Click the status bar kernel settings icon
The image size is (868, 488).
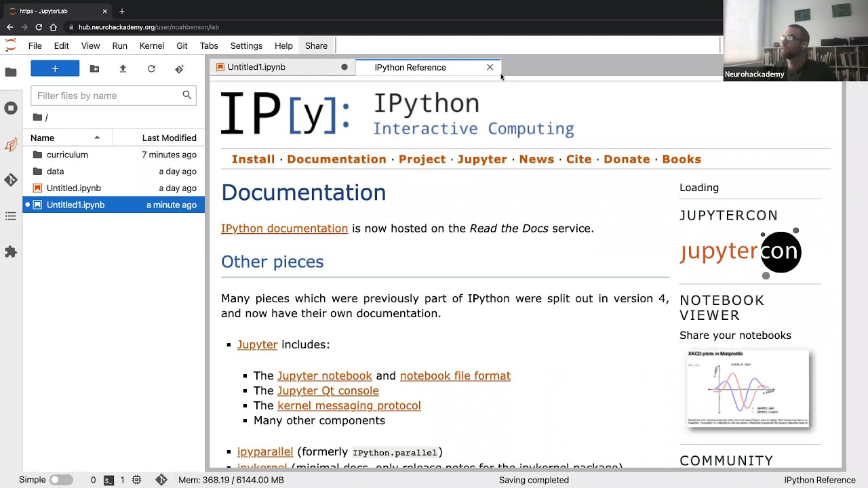(x=136, y=480)
